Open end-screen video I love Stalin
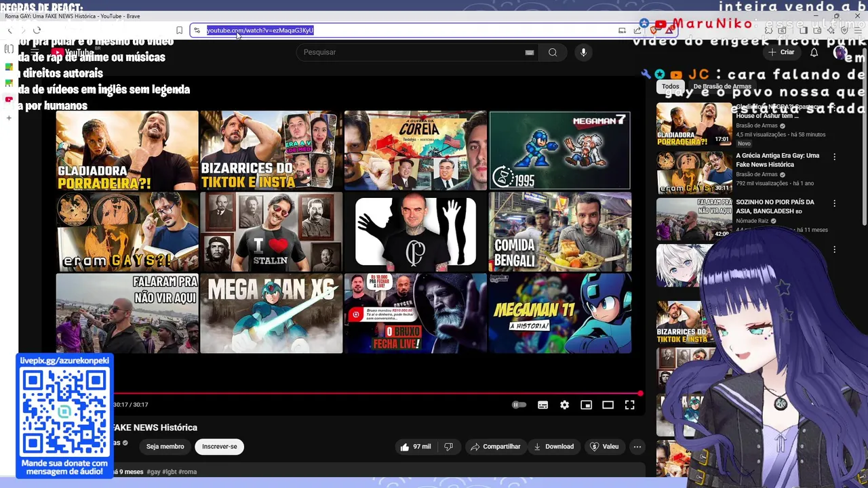 tap(271, 232)
